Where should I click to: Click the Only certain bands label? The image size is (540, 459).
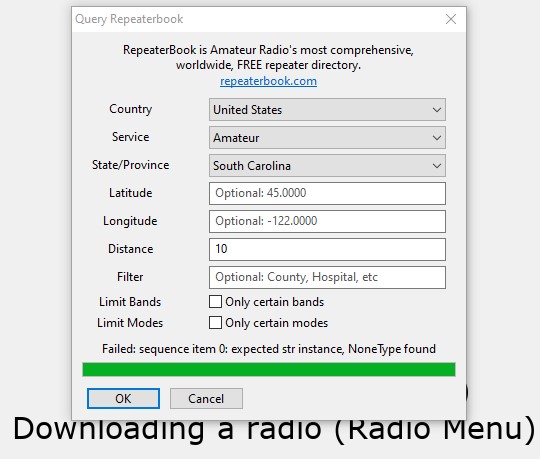(x=274, y=302)
